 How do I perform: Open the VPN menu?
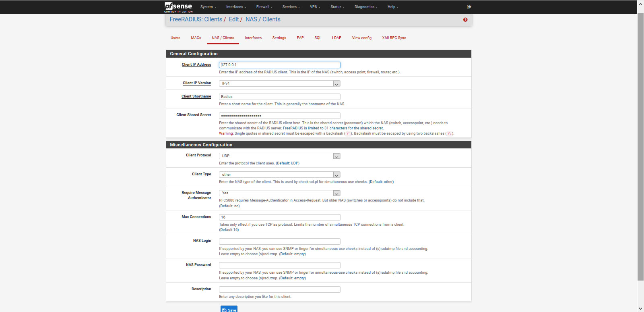click(x=315, y=7)
